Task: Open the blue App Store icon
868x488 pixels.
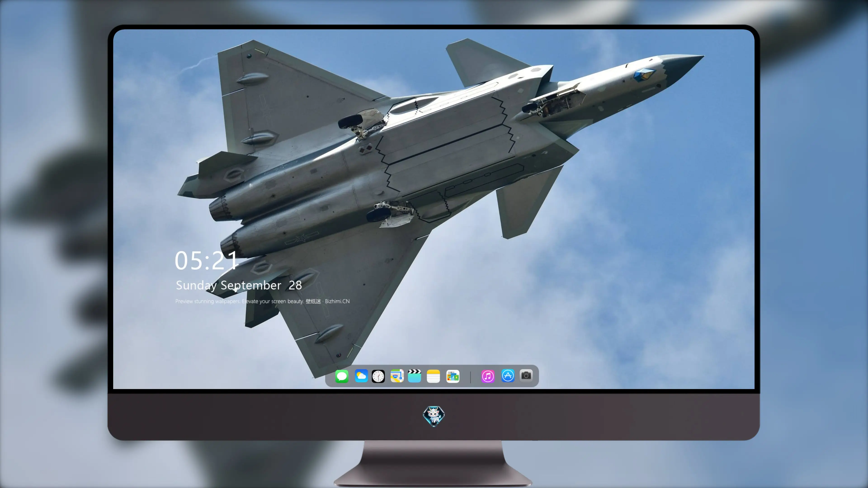Action: (x=508, y=376)
